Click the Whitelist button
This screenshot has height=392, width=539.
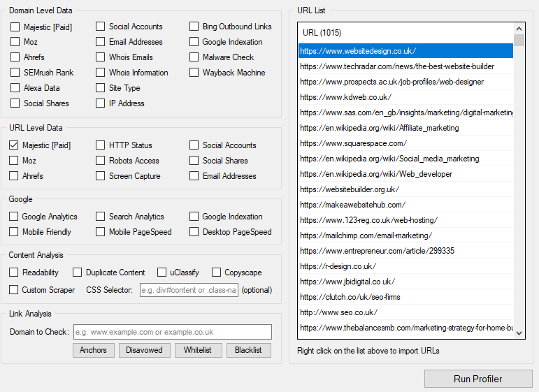point(198,350)
